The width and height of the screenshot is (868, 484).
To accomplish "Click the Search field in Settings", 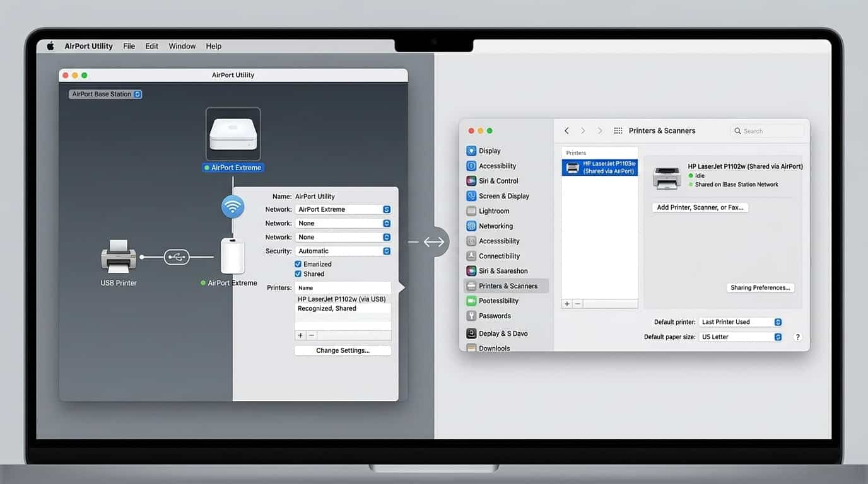I will [768, 131].
